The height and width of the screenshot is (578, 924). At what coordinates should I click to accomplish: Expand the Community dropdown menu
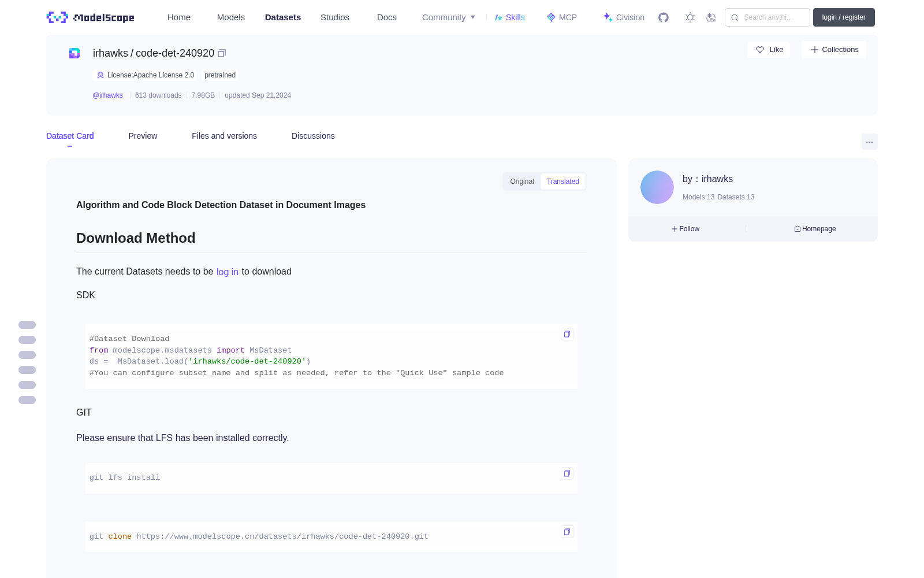pos(449,17)
